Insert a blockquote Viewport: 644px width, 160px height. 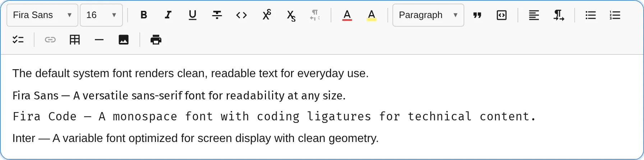477,15
